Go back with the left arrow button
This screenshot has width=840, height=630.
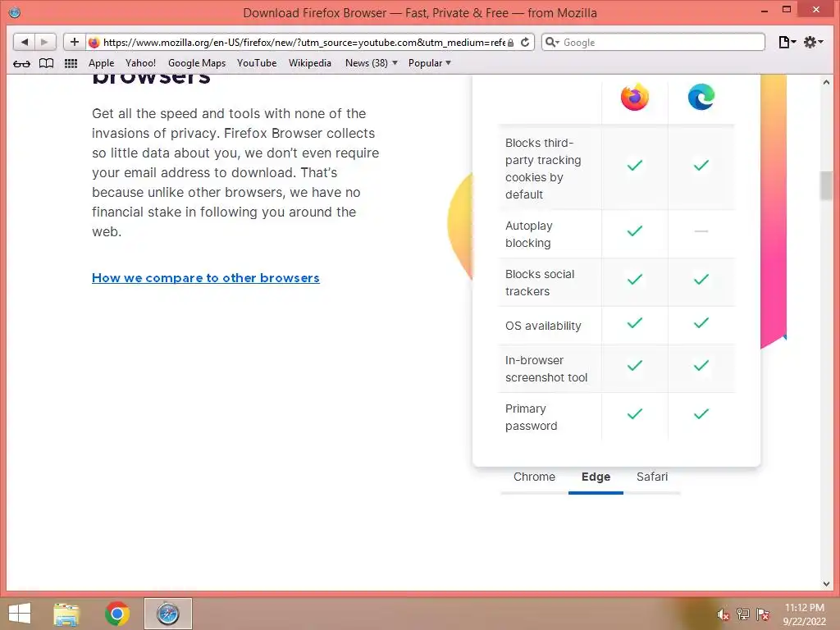click(24, 42)
